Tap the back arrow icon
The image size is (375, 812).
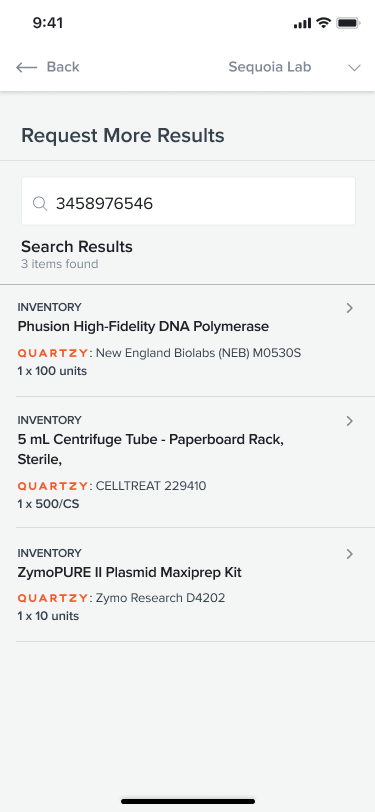[26, 67]
